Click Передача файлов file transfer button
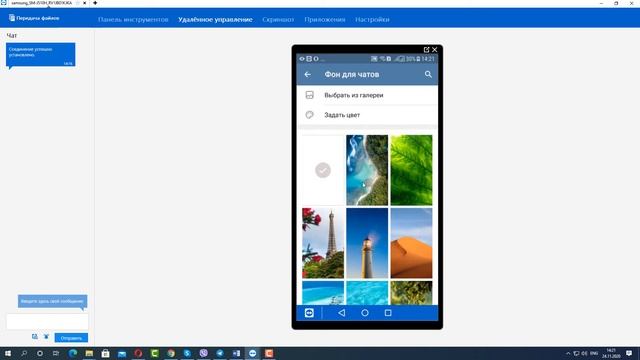Viewport: 640px width, 360px height. [34, 18]
